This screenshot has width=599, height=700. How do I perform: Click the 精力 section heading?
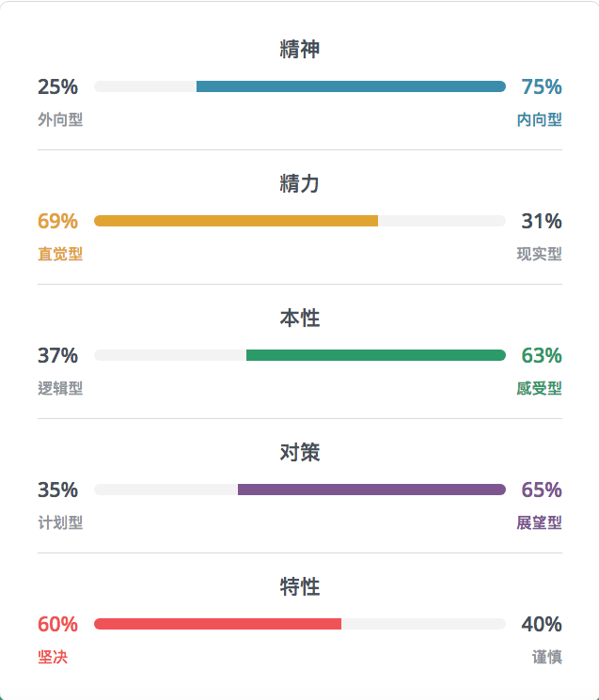pos(300,183)
